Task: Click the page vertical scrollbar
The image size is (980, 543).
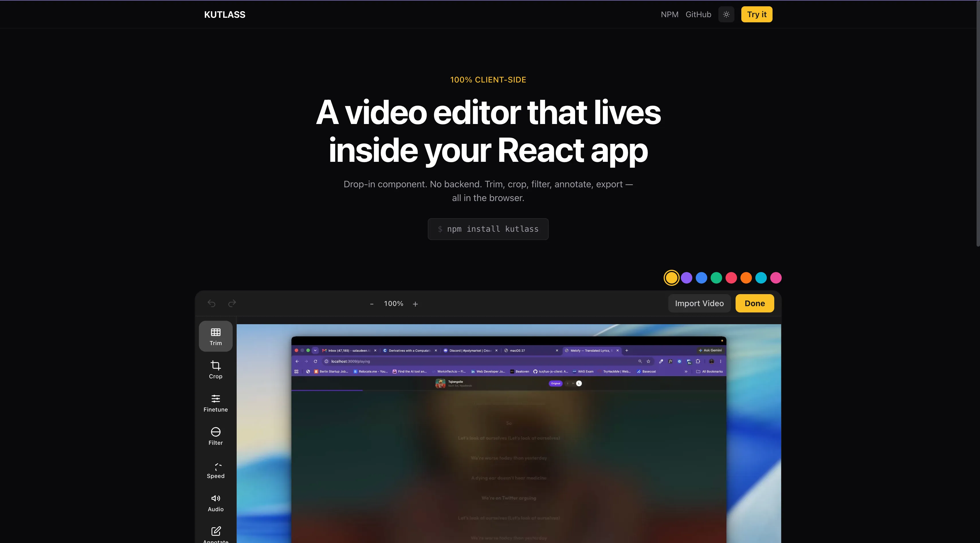Action: 978,124
